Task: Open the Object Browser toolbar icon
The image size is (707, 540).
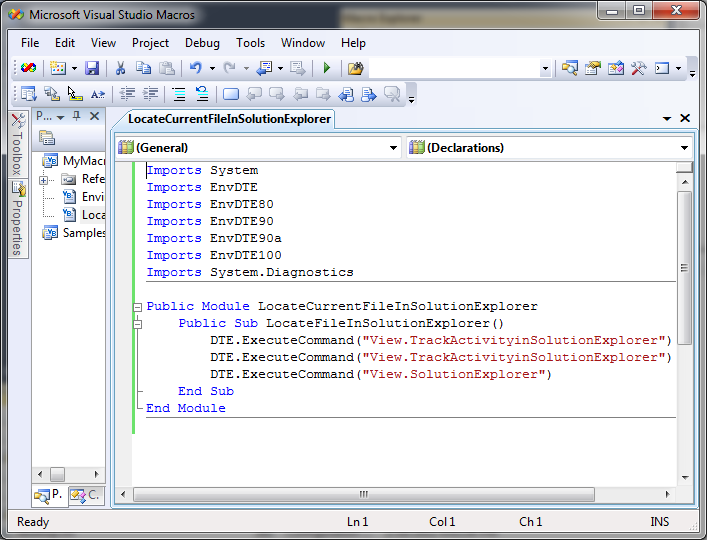Action: coord(615,69)
